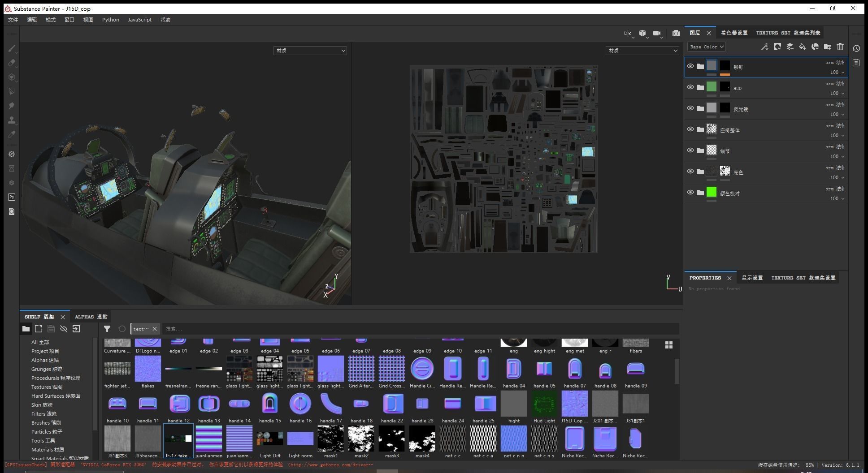Select the Grunges 脏迹 shelf category
The width and height of the screenshot is (868, 473).
[x=47, y=369]
